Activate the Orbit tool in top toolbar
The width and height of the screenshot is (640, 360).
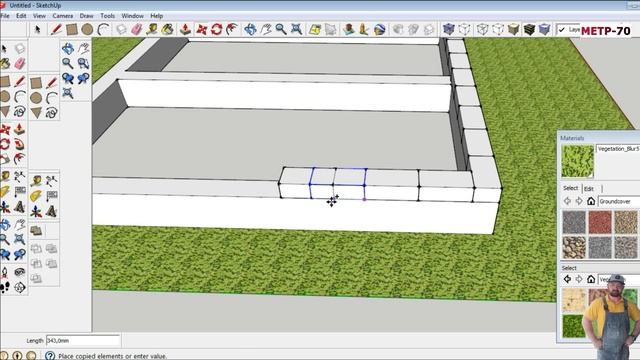[x=250, y=29]
